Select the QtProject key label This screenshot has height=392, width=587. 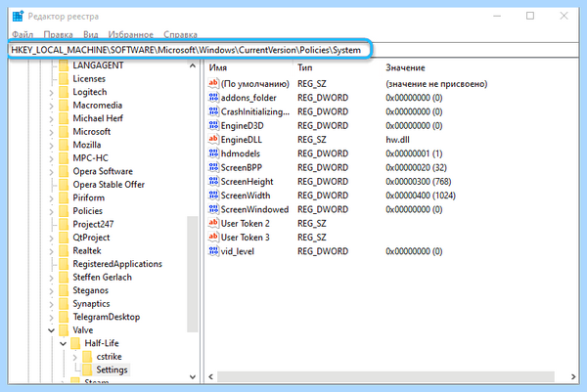pos(91,238)
